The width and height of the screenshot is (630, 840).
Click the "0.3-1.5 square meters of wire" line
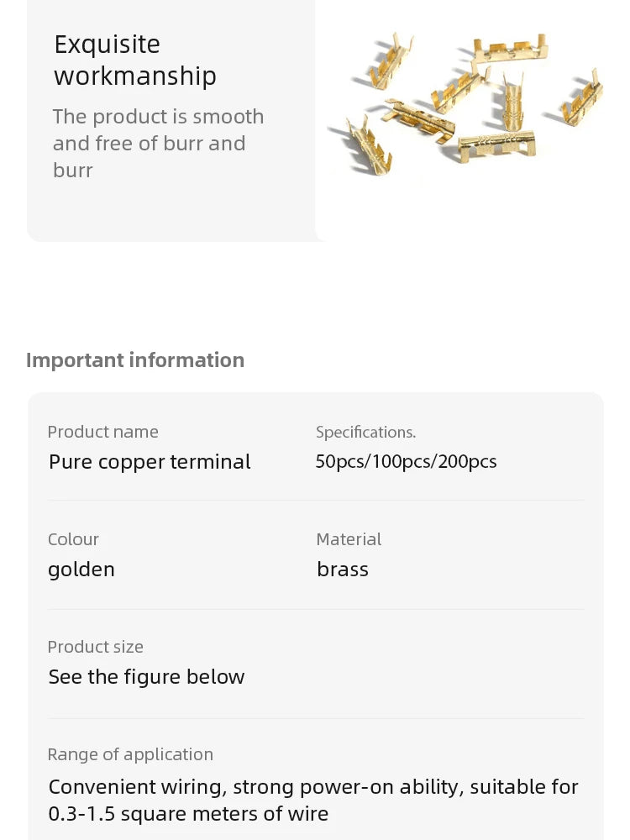tap(188, 814)
